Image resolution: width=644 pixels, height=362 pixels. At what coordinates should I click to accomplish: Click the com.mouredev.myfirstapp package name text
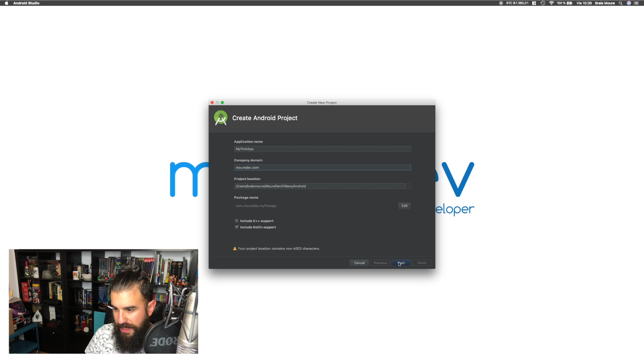pyautogui.click(x=256, y=206)
